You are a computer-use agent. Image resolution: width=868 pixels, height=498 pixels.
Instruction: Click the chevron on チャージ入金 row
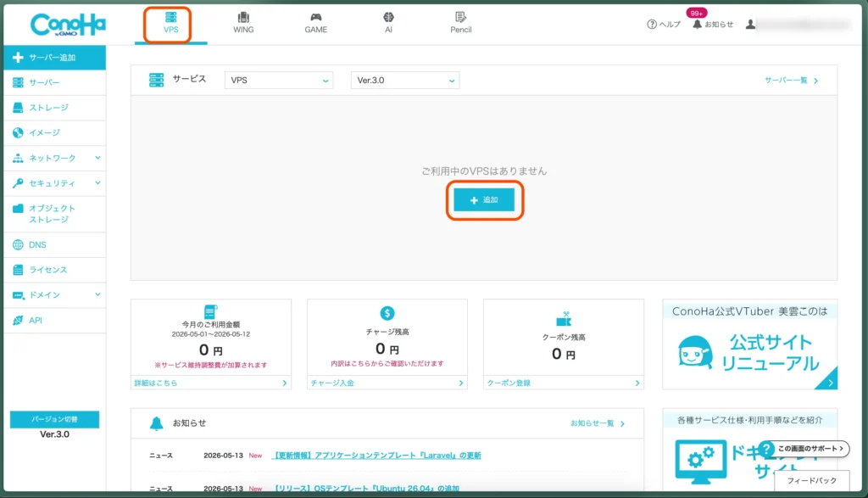click(x=460, y=383)
